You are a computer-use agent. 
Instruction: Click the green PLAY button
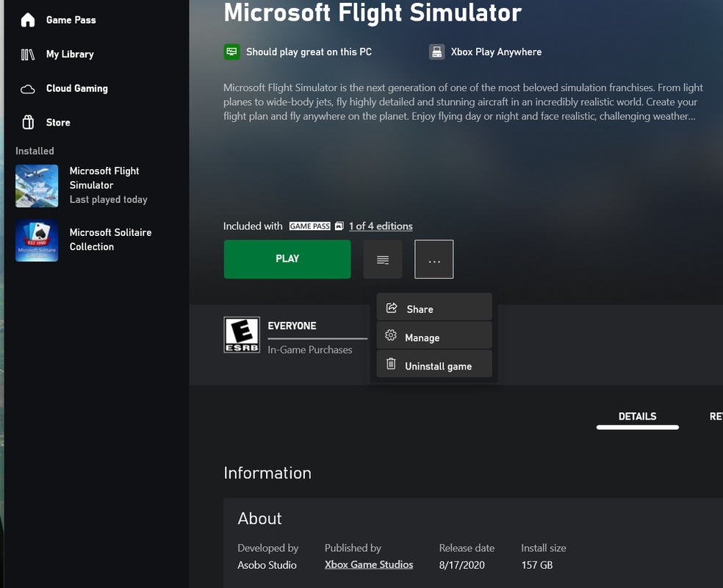click(287, 259)
